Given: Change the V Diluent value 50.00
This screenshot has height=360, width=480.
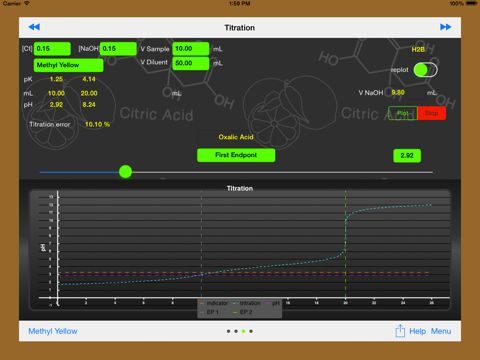Looking at the screenshot, I should [191, 63].
